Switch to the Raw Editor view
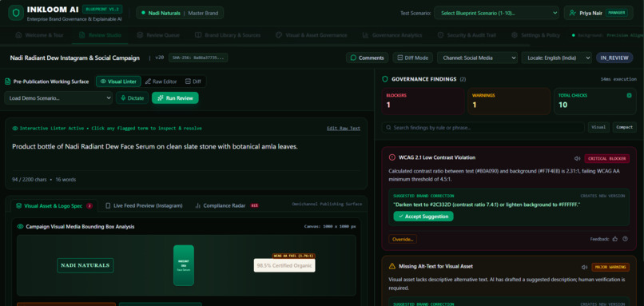Screen dimensions: 644x306 161,81
